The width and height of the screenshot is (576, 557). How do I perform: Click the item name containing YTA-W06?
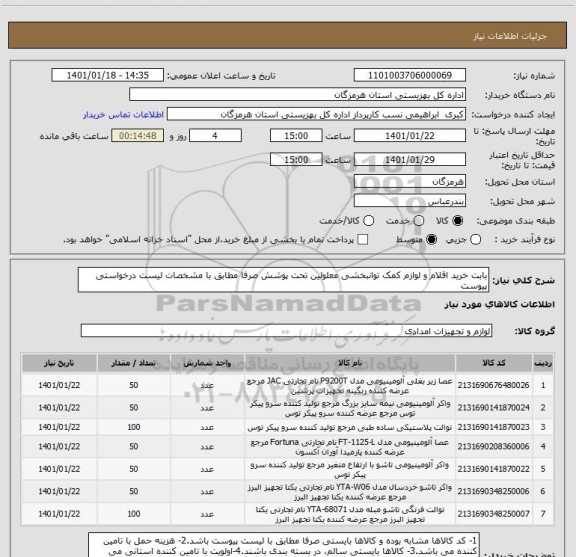tap(350, 492)
